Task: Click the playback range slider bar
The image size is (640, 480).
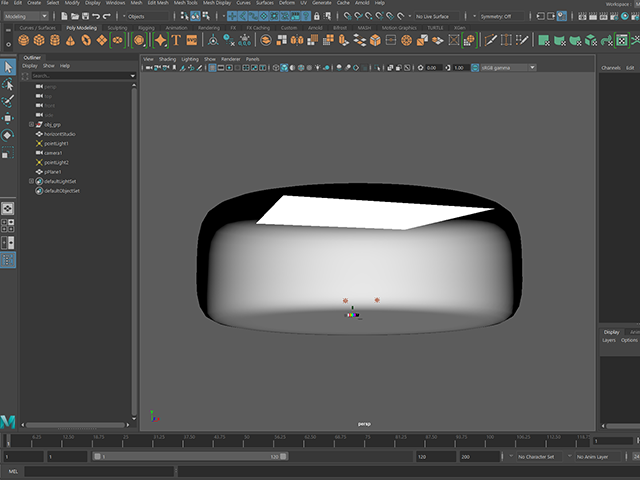Action: (x=190, y=456)
